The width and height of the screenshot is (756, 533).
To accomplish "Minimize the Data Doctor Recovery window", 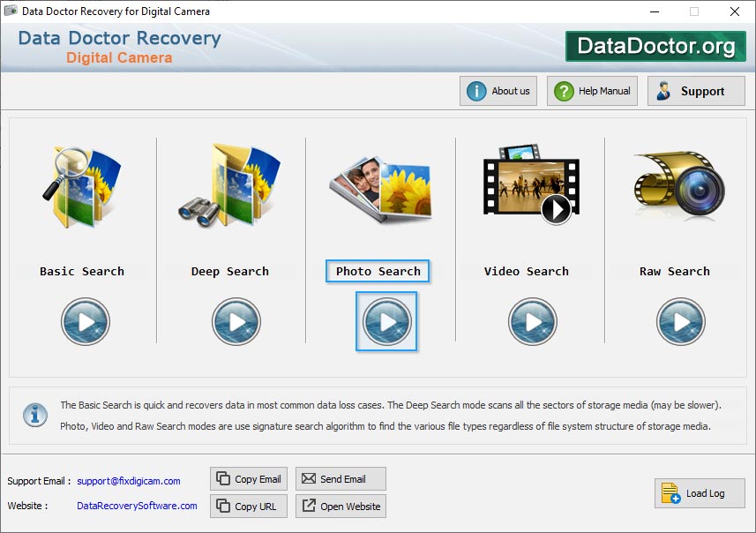I will click(655, 11).
